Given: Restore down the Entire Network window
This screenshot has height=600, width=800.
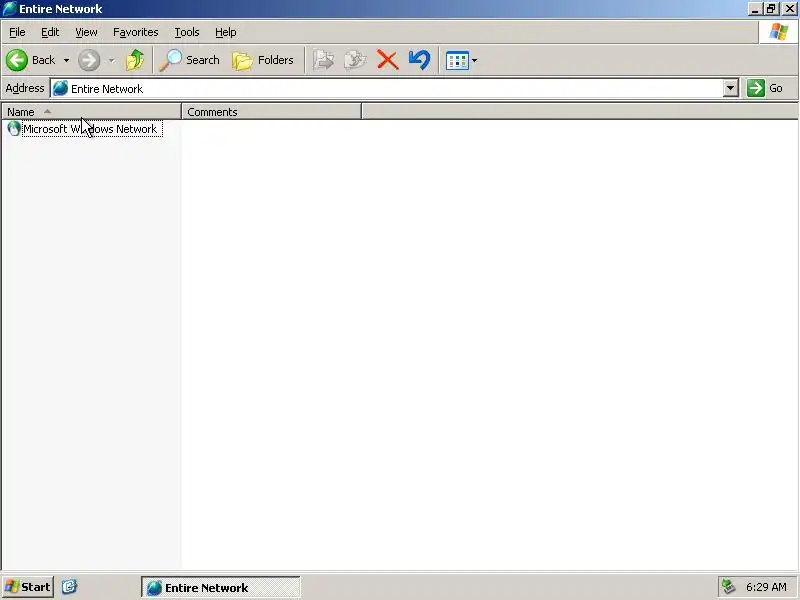Looking at the screenshot, I should [770, 9].
